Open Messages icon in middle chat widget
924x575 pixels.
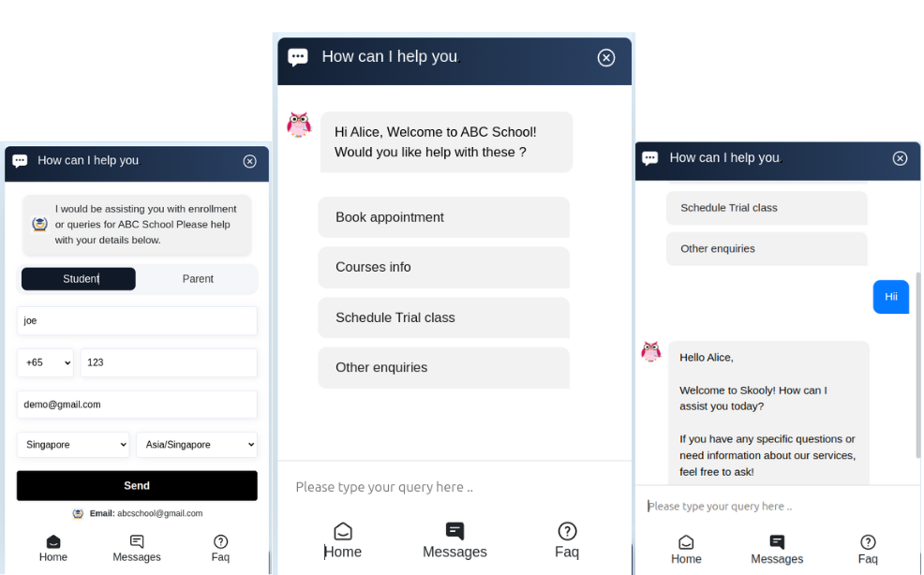[x=455, y=531]
